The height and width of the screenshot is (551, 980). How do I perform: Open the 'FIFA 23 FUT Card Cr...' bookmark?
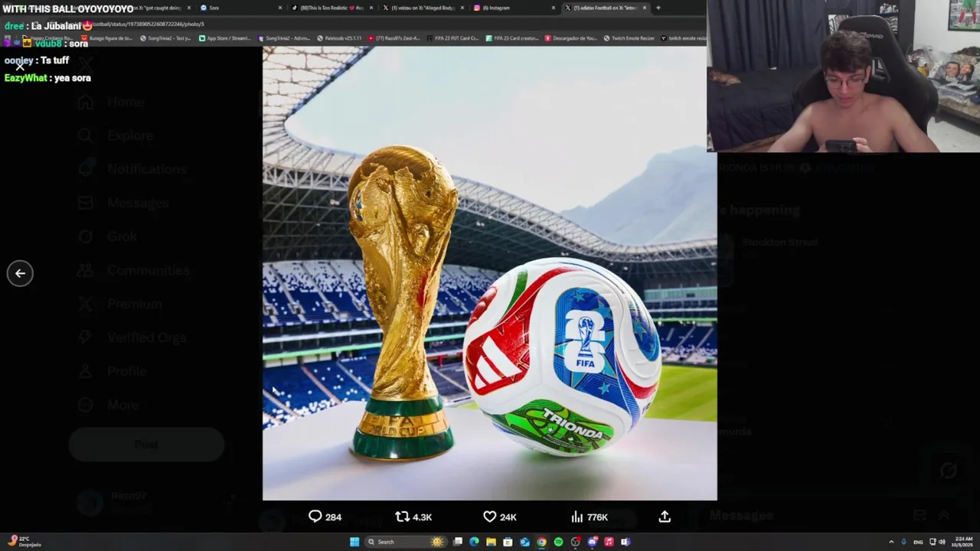point(452,38)
